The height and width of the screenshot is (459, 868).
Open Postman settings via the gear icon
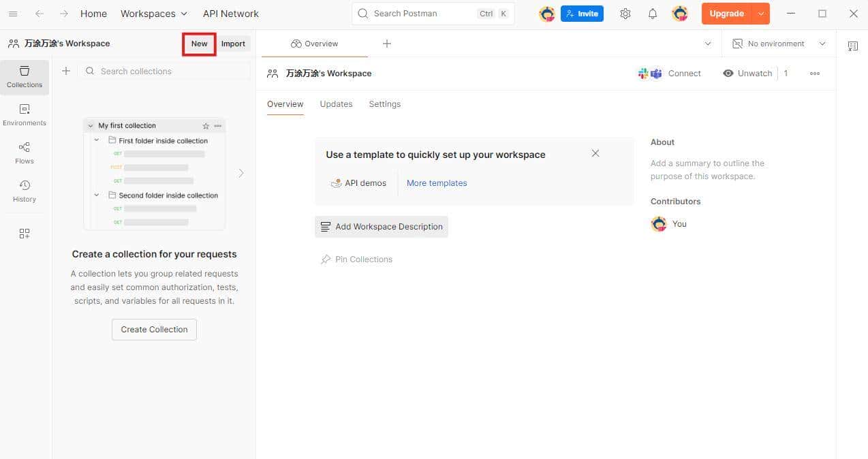(625, 13)
